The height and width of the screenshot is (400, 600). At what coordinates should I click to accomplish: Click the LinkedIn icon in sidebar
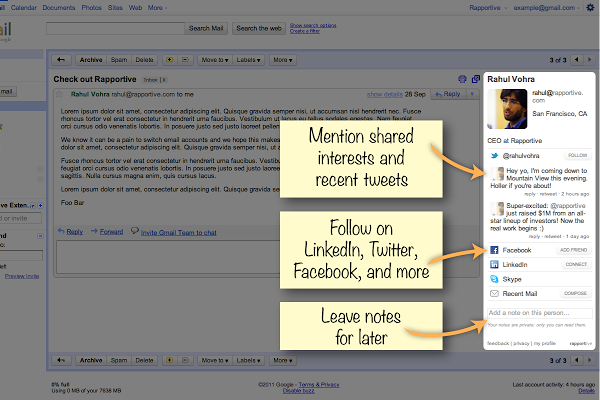(492, 264)
